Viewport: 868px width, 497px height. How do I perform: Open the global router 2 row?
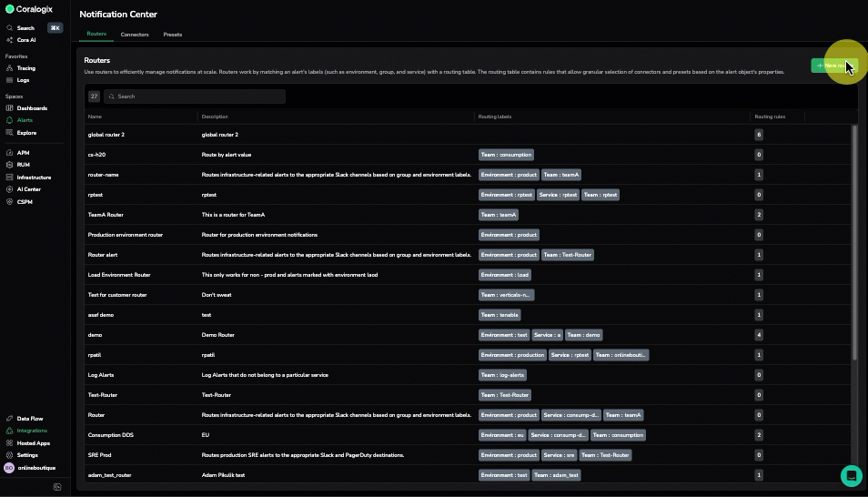tap(106, 135)
